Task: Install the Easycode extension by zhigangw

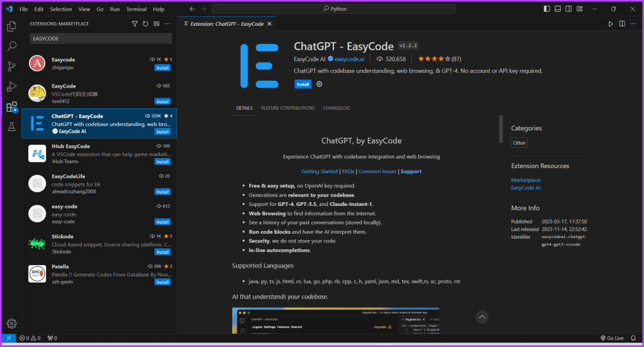Action: 163,68
